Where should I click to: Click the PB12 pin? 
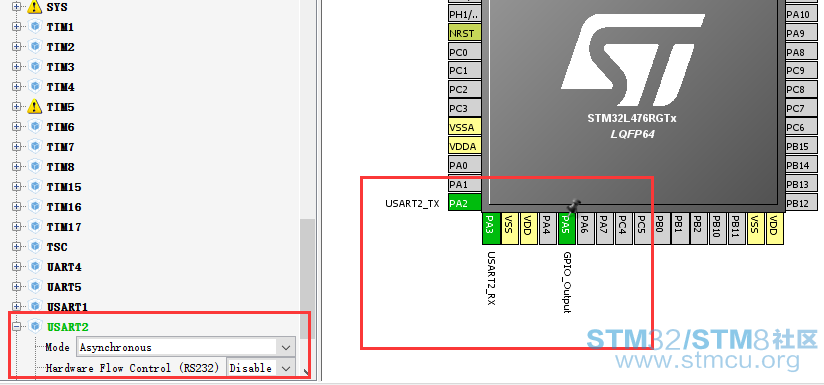tap(801, 203)
